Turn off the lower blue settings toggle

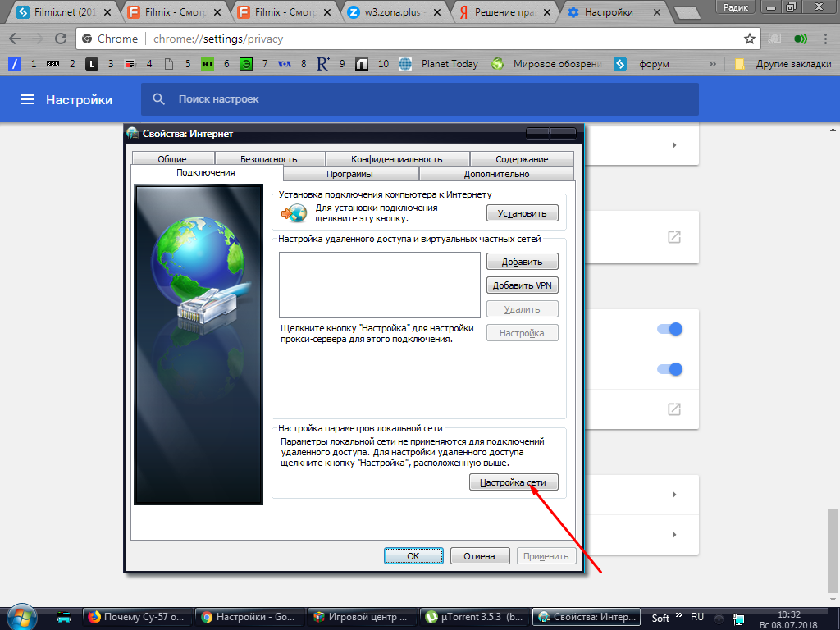coord(670,369)
